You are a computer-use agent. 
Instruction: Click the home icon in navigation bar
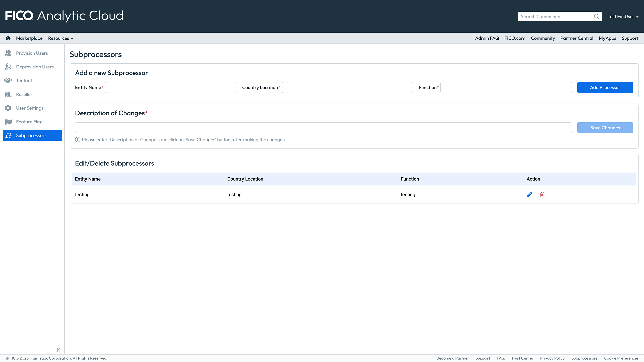(8, 38)
